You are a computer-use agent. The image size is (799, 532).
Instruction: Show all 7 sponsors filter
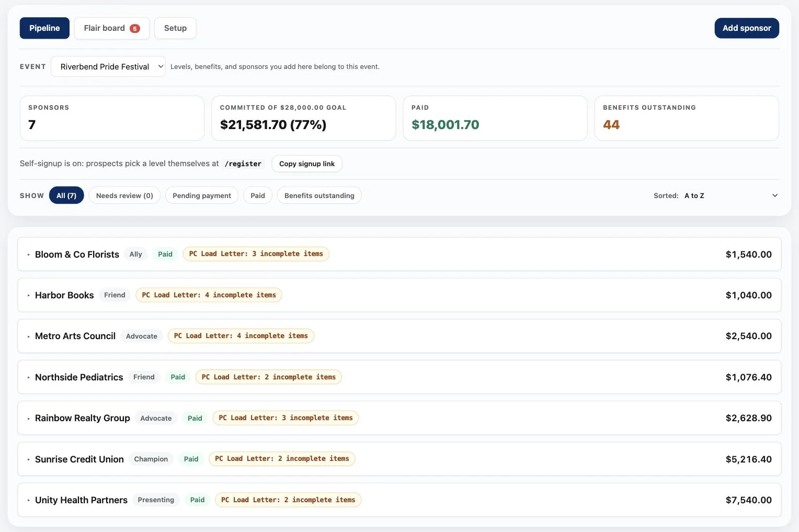tap(66, 195)
